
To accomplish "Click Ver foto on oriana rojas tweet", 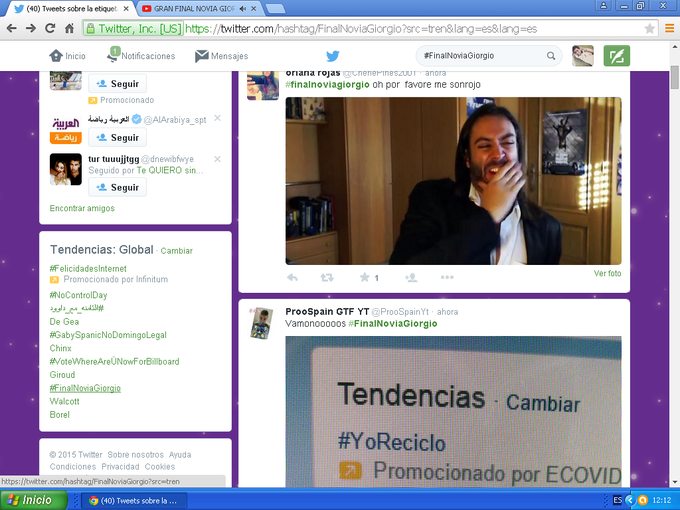I will tap(607, 274).
